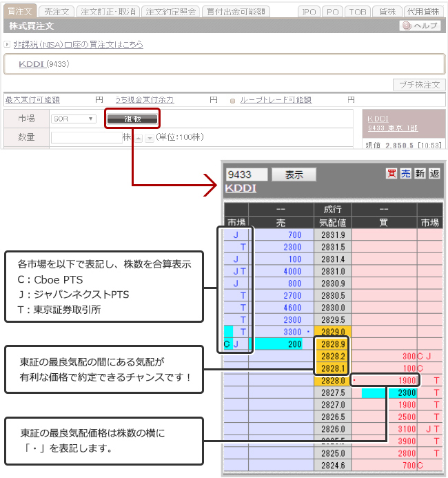Screen dimensions: 448x478
Task: Select quote price 2825.0
Action: (x=333, y=453)
